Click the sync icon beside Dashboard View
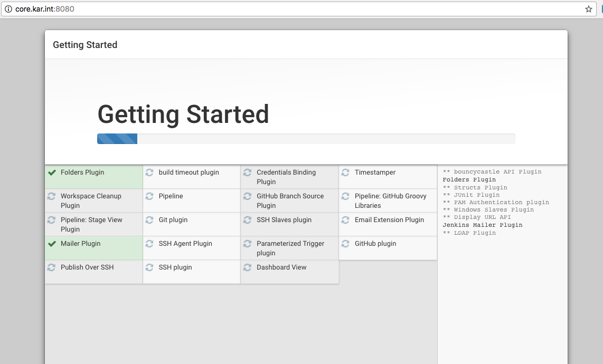The height and width of the screenshot is (364, 603). click(247, 267)
